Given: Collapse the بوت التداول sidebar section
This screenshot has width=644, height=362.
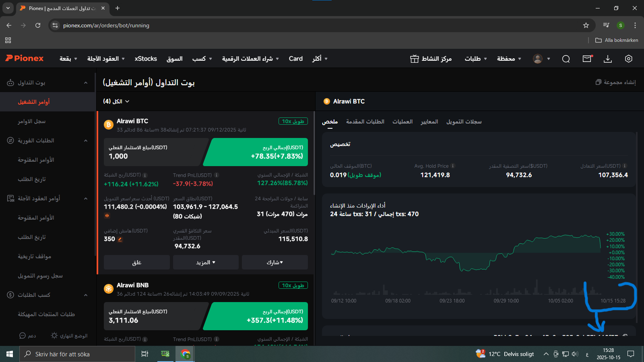Looking at the screenshot, I should click(x=86, y=83).
